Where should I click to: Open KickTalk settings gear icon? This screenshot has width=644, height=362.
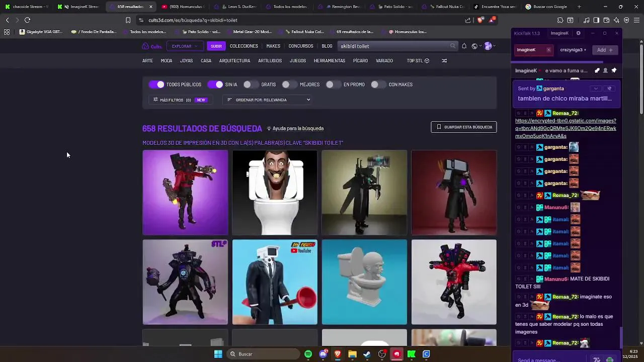pos(578,33)
